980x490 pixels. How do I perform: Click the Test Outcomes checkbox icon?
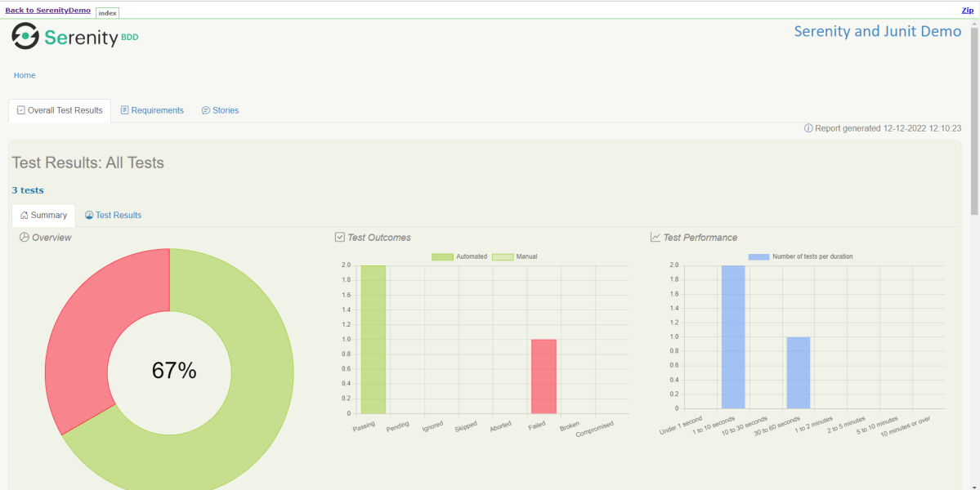pos(340,238)
